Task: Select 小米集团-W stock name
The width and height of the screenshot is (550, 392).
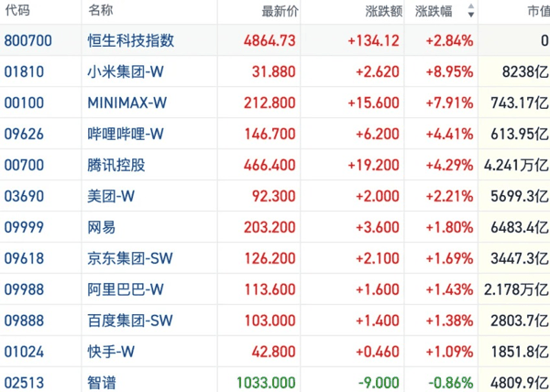Action: point(126,71)
